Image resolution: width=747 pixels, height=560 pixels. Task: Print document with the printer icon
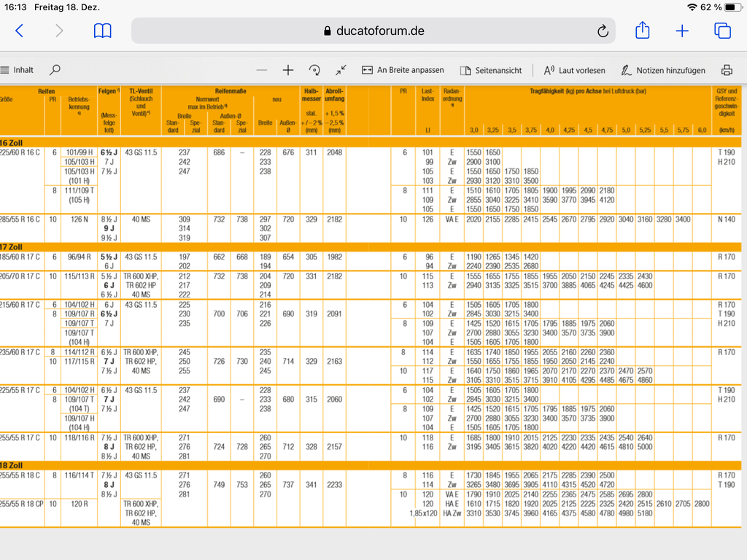coord(727,70)
